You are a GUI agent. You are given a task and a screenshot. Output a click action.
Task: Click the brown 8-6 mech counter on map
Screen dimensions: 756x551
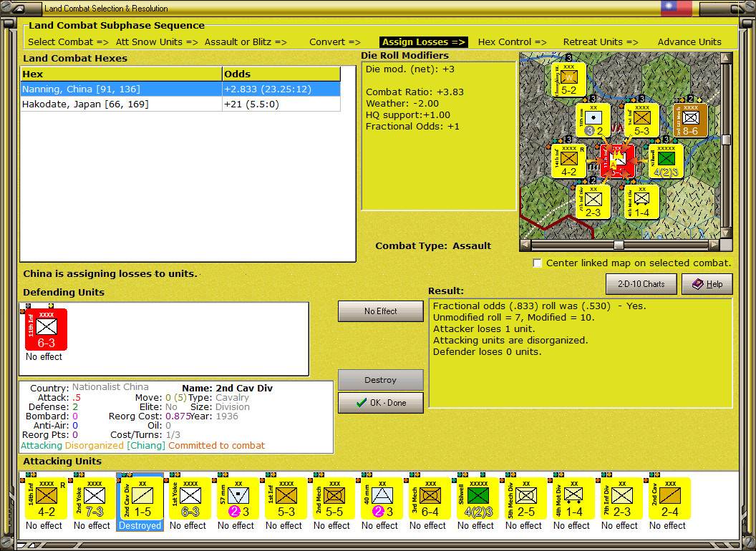click(x=690, y=120)
